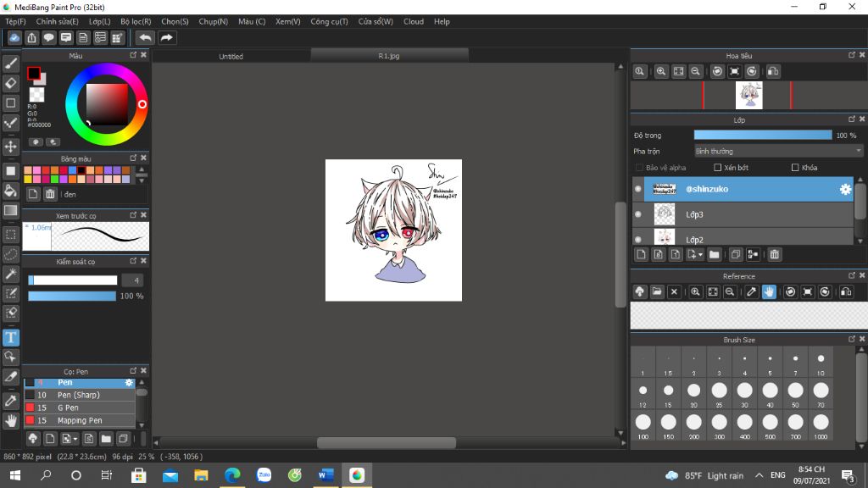Duplicate the selected layer
868x488 pixels.
pos(735,254)
